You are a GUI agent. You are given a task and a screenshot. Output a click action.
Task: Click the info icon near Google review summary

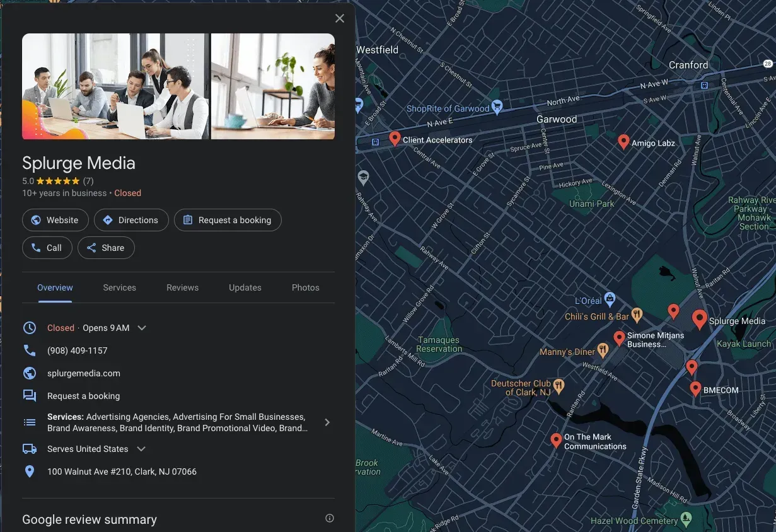tap(329, 518)
